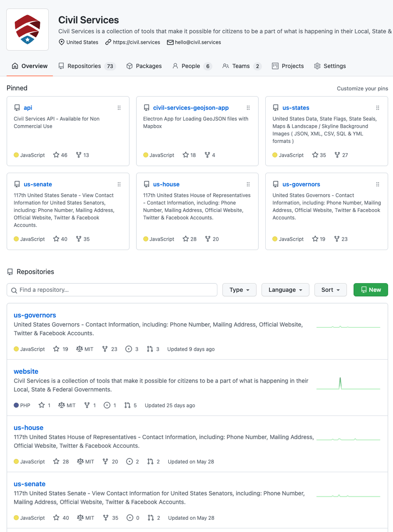Click Customize your pins link
Screen dimensions: 393x532
click(362, 88)
